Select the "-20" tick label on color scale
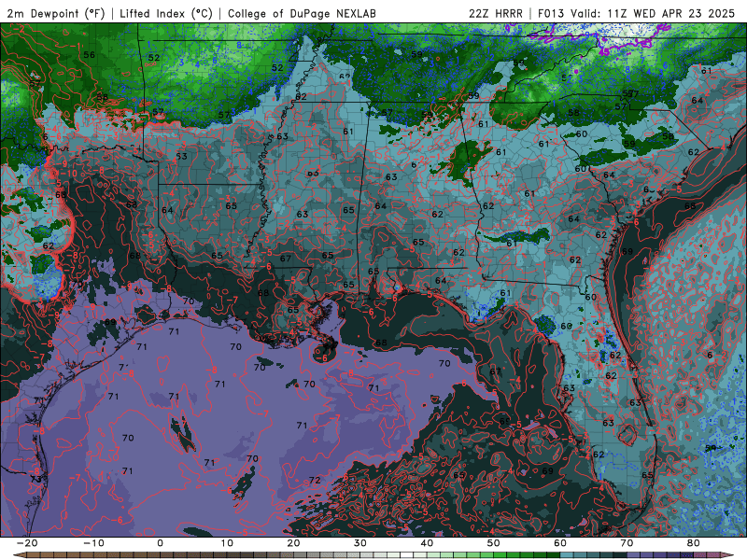This screenshot has height=560, width=747. pyautogui.click(x=27, y=543)
